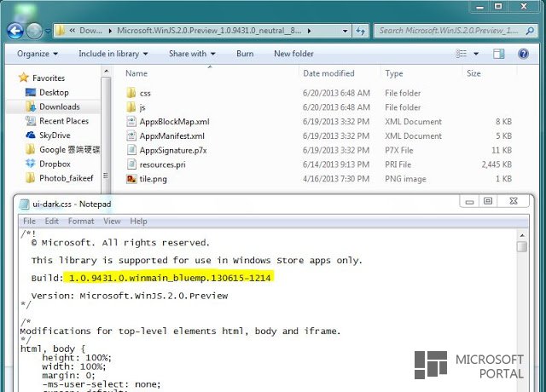Maximize the Notepad window

pos(488,201)
